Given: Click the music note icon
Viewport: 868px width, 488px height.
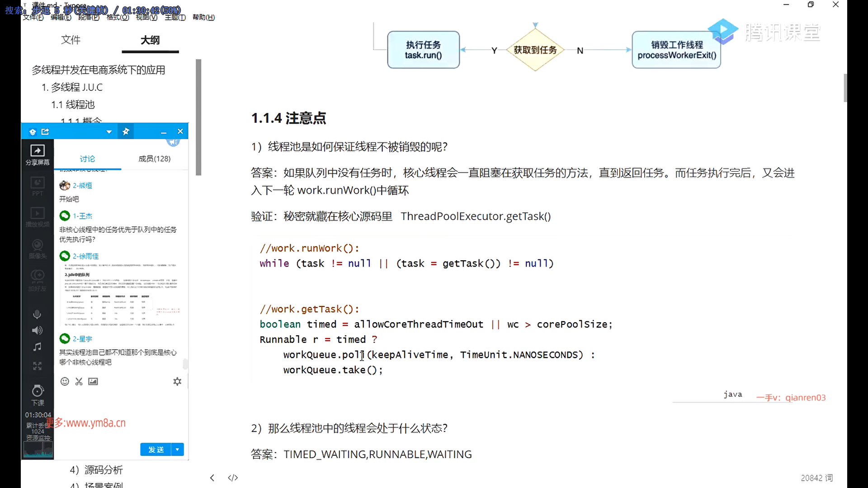Looking at the screenshot, I should pos(37,347).
